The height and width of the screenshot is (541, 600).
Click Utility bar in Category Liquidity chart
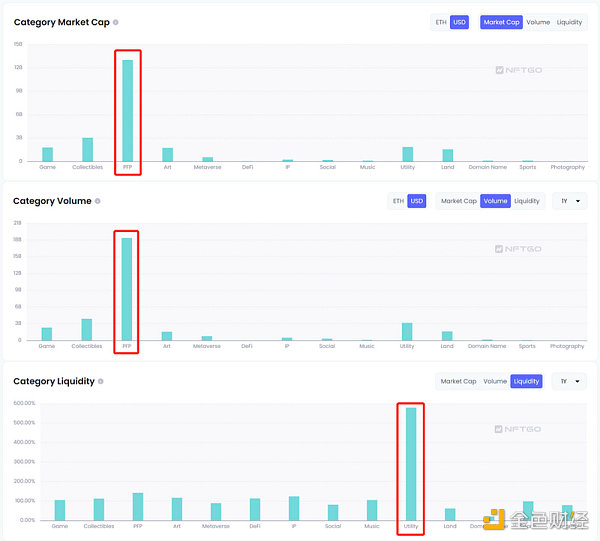tap(411, 464)
